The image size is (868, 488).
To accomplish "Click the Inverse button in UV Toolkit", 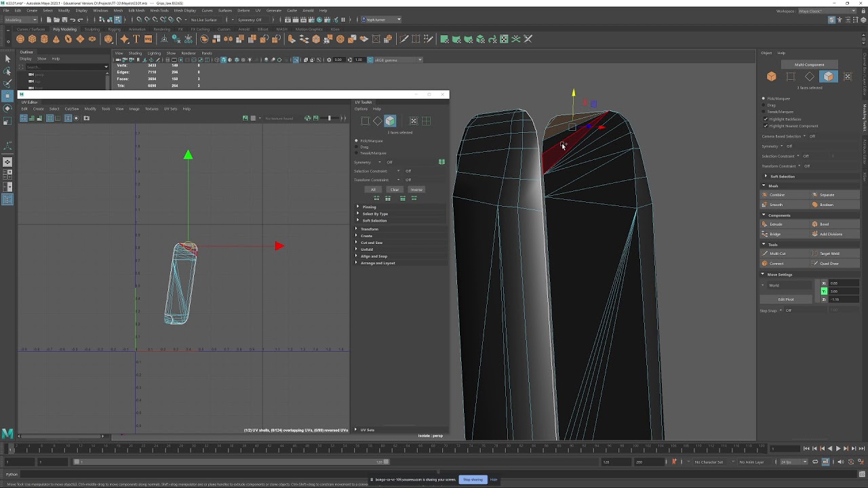I will pyautogui.click(x=416, y=190).
